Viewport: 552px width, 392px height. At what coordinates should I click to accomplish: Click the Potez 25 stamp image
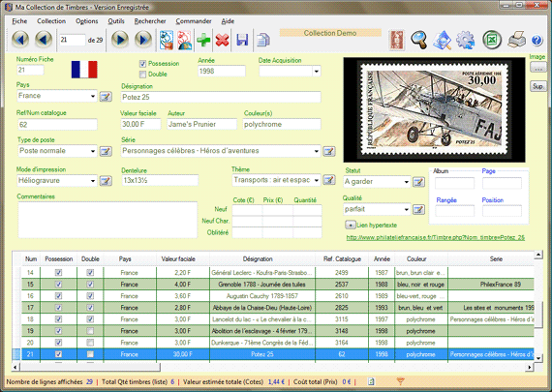(434, 109)
